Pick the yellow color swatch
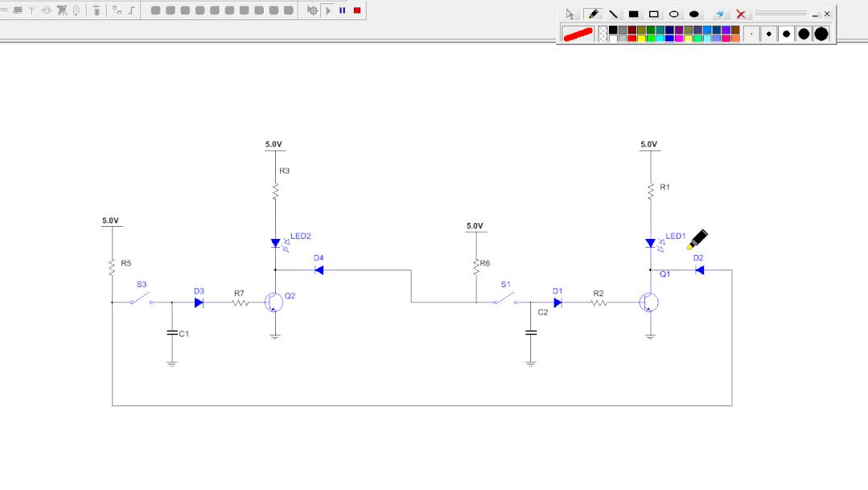The height and width of the screenshot is (490, 868). (x=641, y=39)
